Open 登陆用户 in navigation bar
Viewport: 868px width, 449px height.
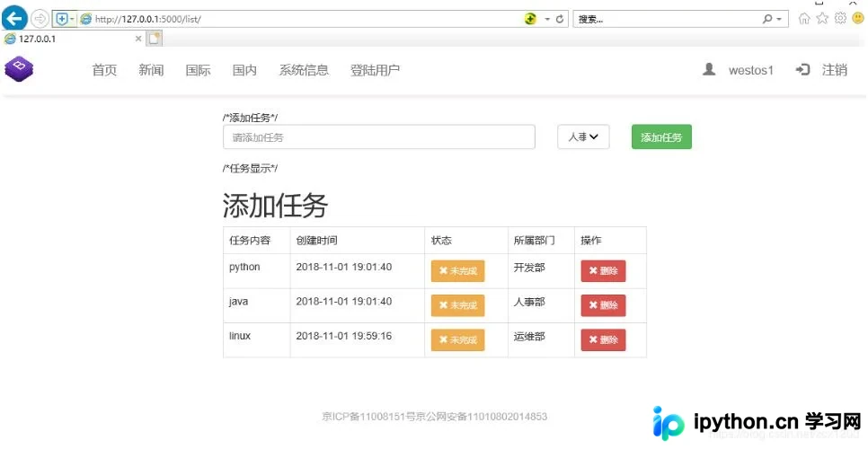coord(375,70)
